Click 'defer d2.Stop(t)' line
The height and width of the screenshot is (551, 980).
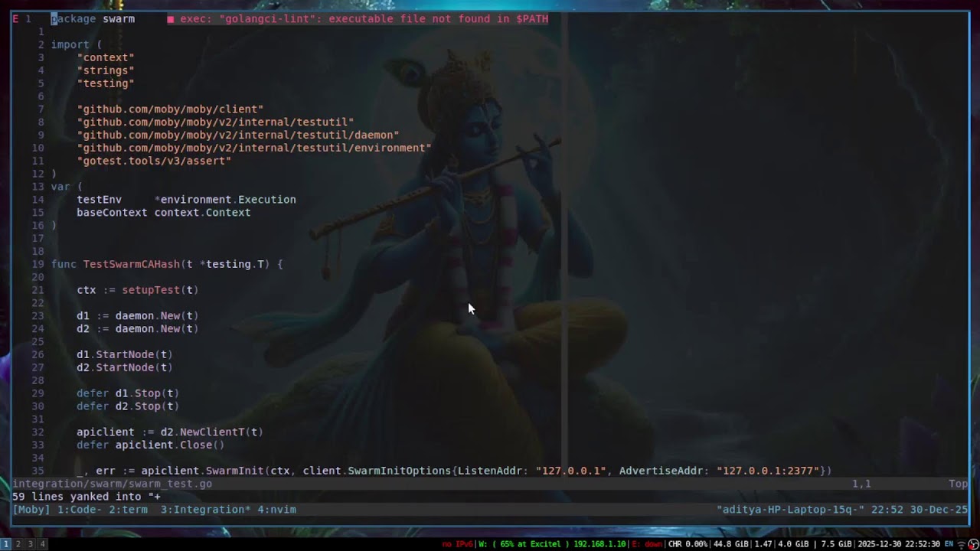click(x=128, y=407)
